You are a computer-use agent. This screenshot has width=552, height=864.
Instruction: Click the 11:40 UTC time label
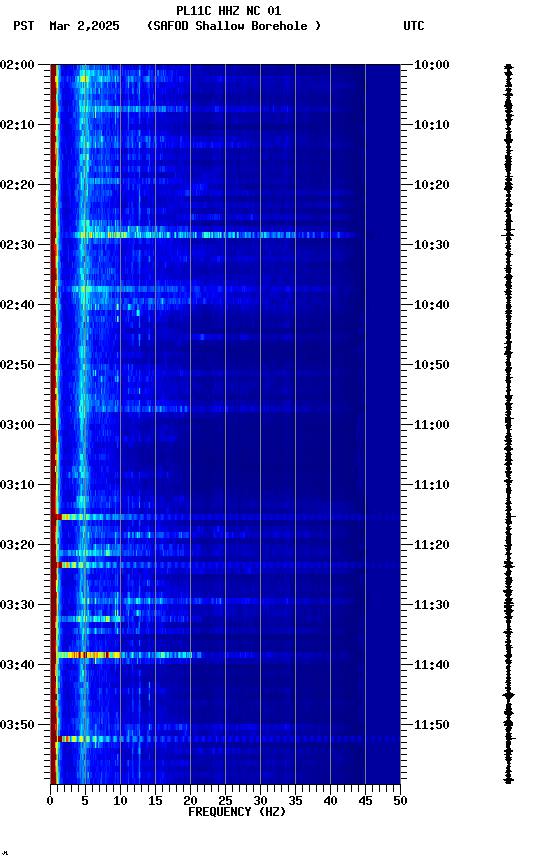431,665
